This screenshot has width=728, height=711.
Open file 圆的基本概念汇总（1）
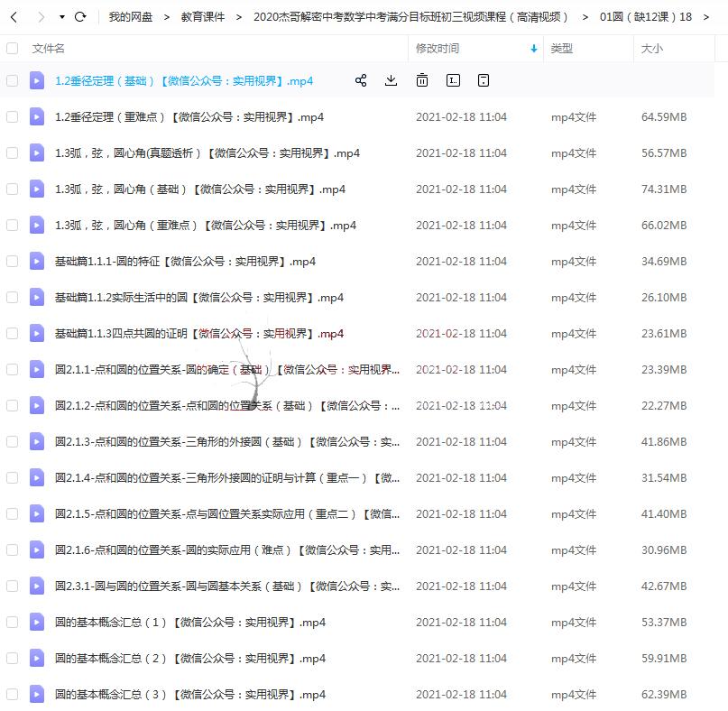click(190, 623)
